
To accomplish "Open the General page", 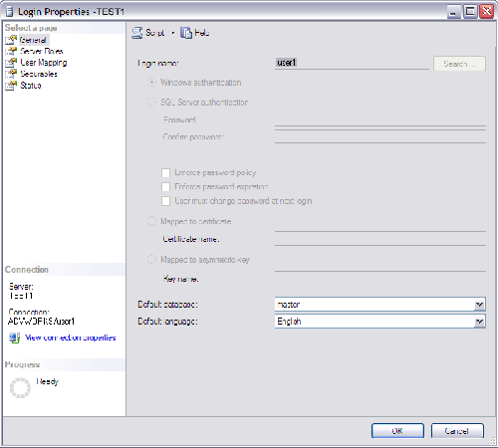I will point(33,40).
